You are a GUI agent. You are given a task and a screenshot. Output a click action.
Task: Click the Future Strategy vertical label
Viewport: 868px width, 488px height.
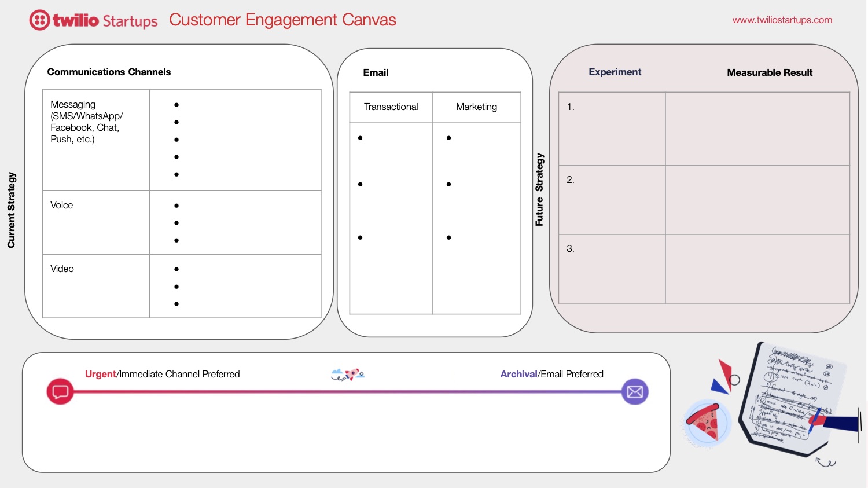click(x=539, y=189)
